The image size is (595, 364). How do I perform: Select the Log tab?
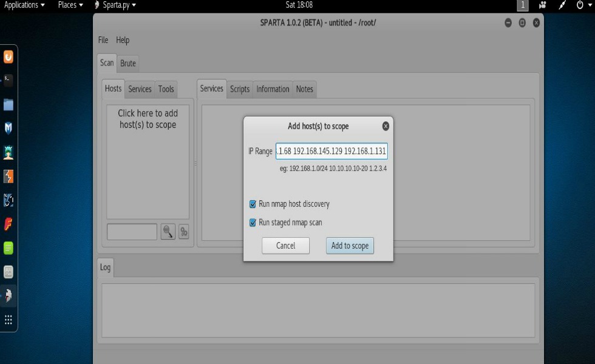pyautogui.click(x=105, y=268)
